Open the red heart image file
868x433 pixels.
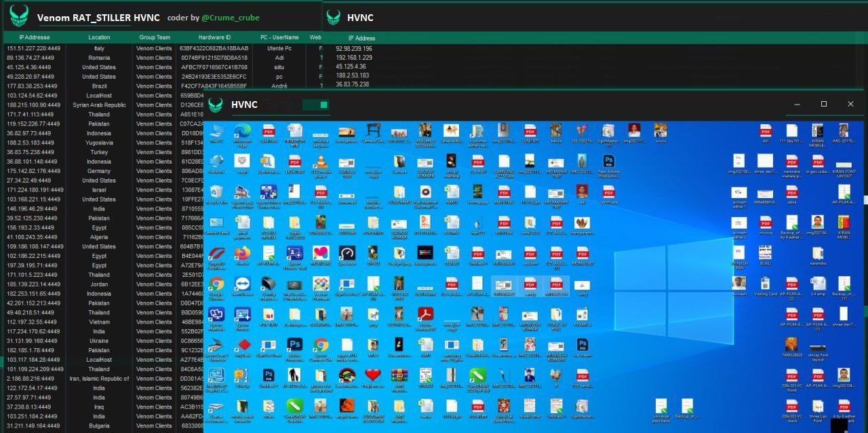coord(373,375)
